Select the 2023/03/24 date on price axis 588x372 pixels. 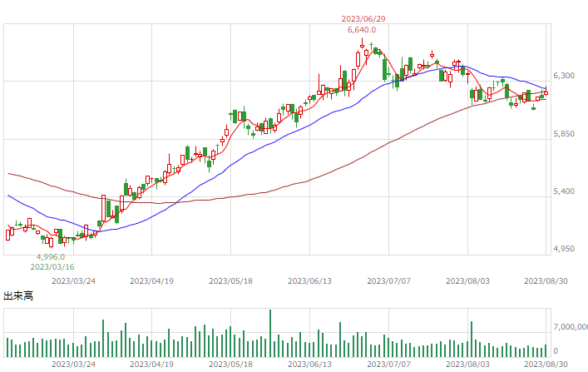pos(73,280)
